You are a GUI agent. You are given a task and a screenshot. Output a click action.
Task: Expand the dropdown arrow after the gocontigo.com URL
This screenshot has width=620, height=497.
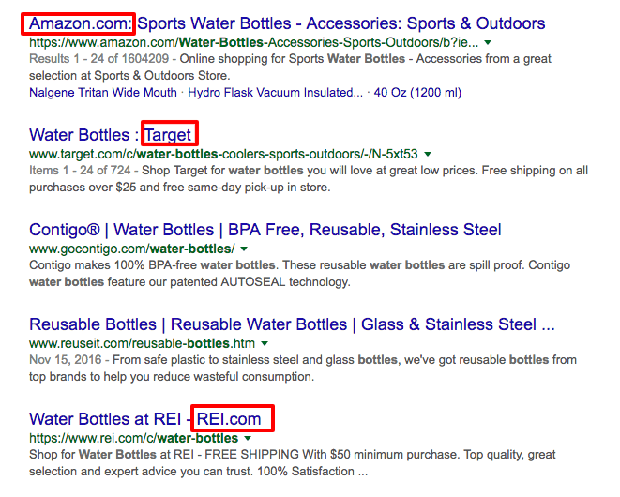pos(244,249)
